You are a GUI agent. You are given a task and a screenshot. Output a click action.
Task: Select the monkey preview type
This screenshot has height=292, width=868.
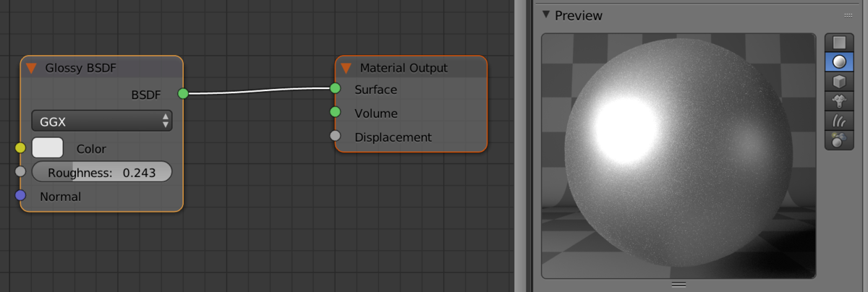click(839, 102)
